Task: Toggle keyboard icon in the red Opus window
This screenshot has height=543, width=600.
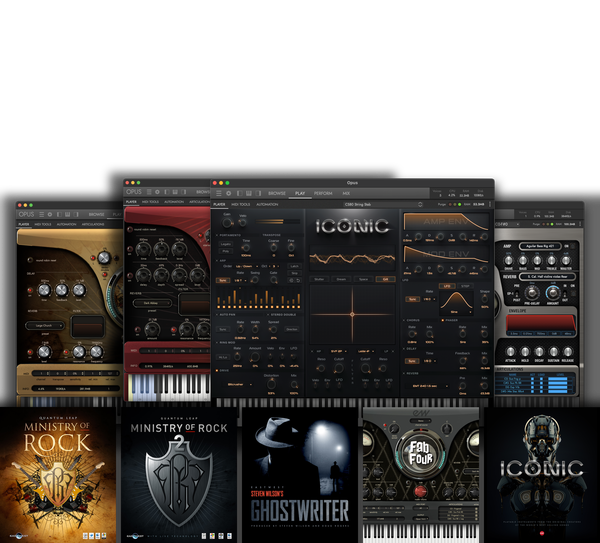Action: pyautogui.click(x=175, y=192)
